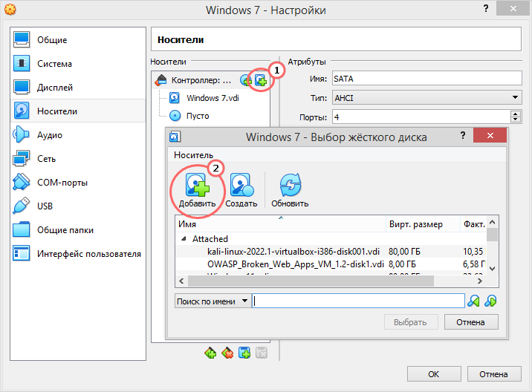Click scroll right arrow of disk list

click(x=480, y=281)
